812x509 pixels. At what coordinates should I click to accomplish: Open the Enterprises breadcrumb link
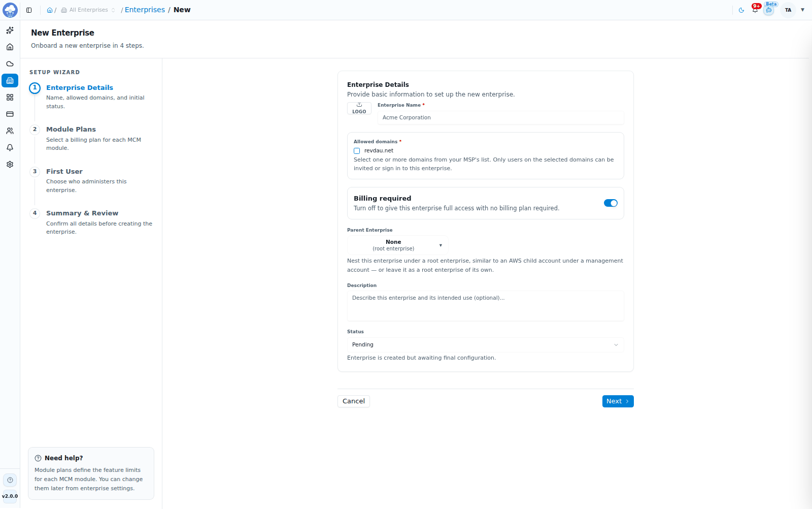[145, 10]
